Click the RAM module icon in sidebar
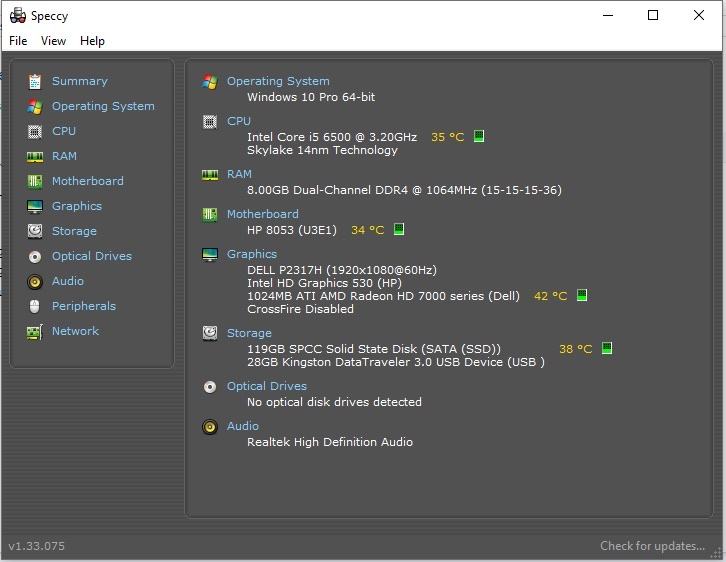This screenshot has width=726, height=562. coord(35,156)
